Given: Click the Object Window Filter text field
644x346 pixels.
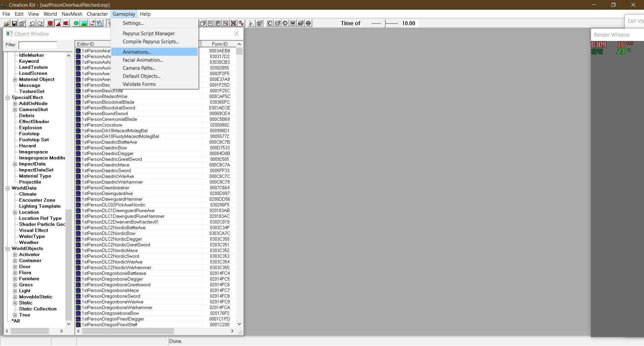Looking at the screenshot, I should pos(38,45).
